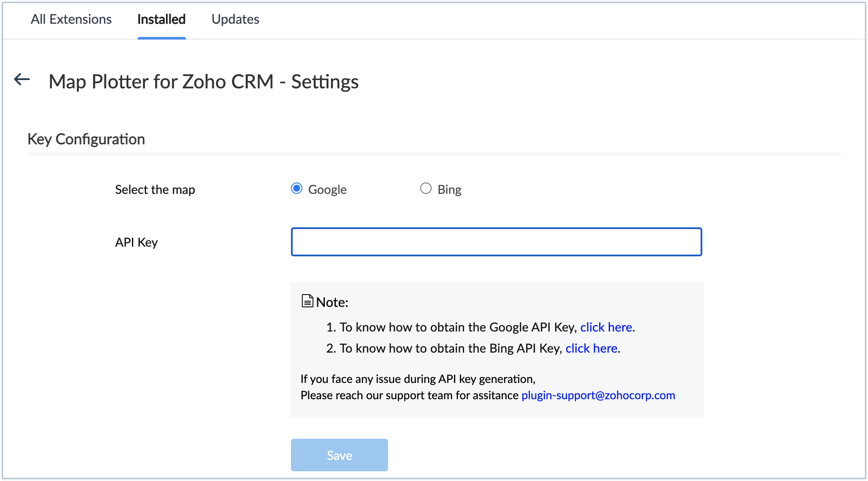Click the API Key field label
868x481 pixels.
click(136, 242)
